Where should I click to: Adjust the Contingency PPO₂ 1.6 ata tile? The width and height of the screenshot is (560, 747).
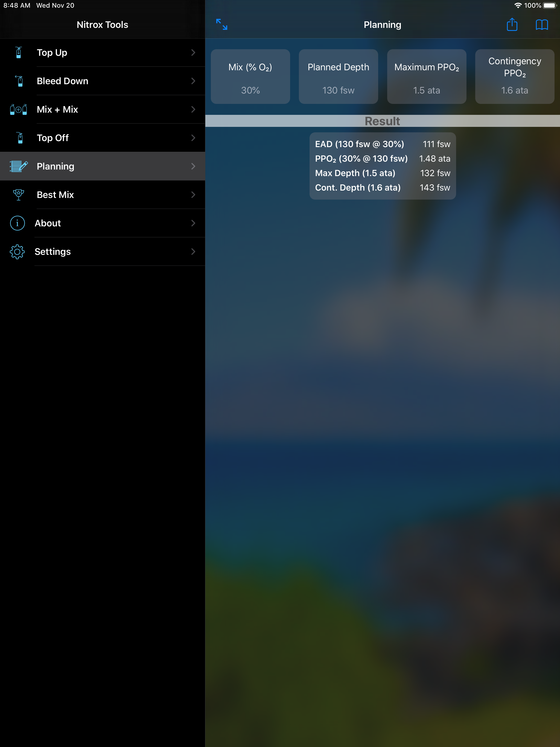click(514, 77)
